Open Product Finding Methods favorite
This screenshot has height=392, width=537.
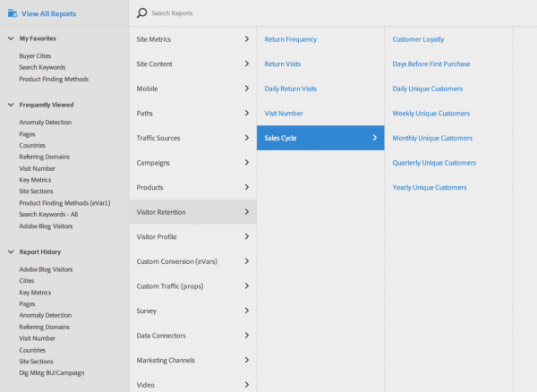pyautogui.click(x=54, y=79)
